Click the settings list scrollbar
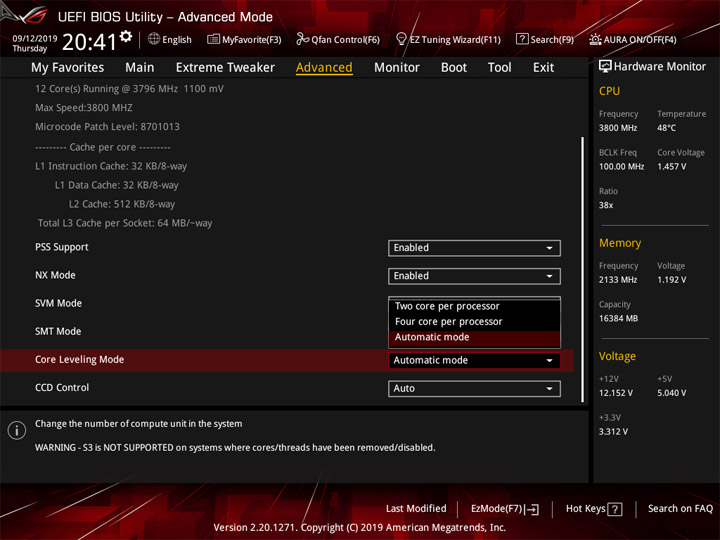The image size is (720, 540). coord(583,270)
